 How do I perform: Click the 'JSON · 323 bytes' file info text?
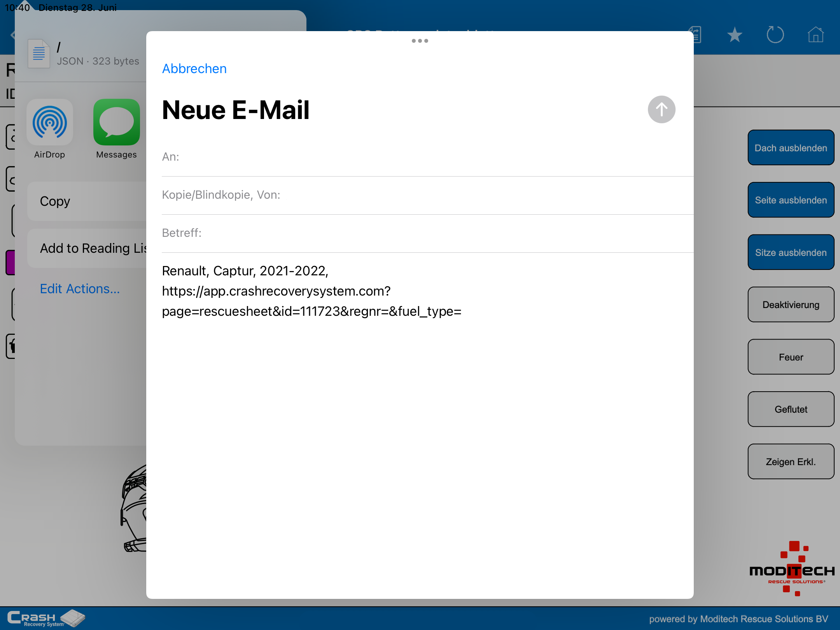[x=98, y=61]
